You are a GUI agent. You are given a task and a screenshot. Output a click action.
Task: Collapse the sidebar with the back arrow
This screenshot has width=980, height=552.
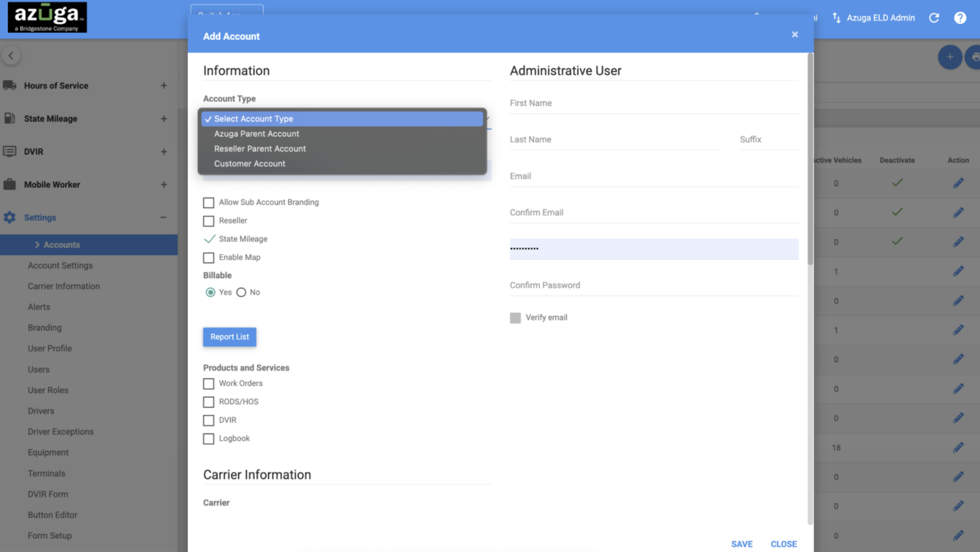tap(11, 56)
